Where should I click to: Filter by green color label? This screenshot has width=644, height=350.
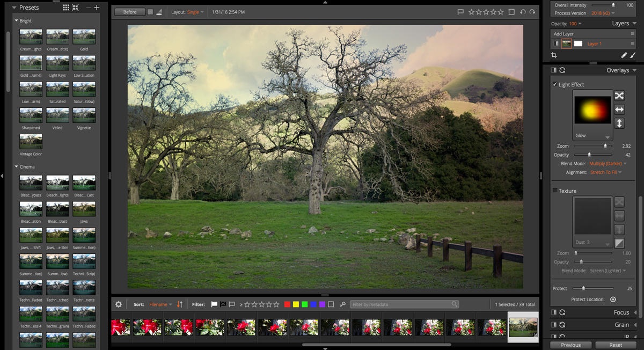[x=304, y=304]
